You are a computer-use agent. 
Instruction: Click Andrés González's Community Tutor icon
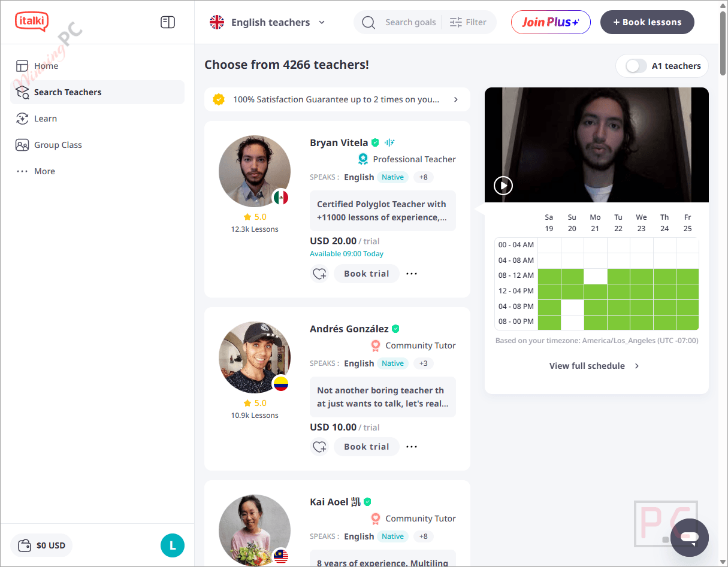click(x=376, y=345)
